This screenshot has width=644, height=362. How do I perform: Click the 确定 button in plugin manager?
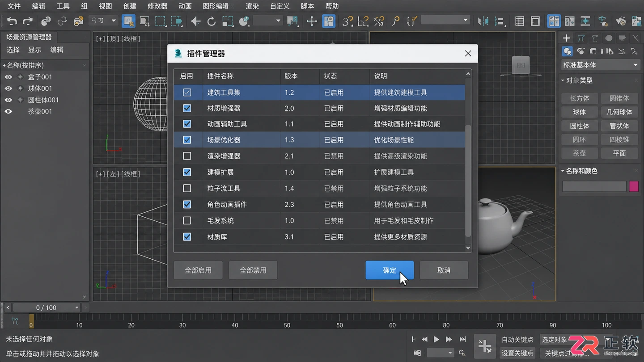tap(390, 270)
